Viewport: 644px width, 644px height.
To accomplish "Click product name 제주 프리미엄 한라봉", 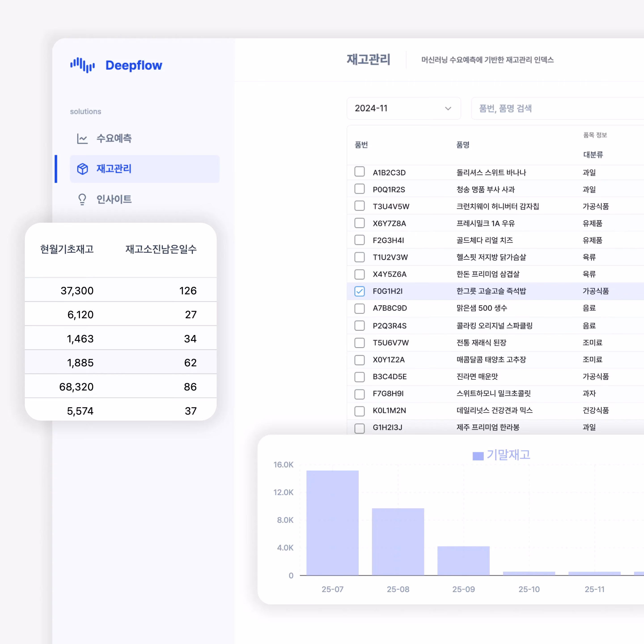I will [488, 427].
